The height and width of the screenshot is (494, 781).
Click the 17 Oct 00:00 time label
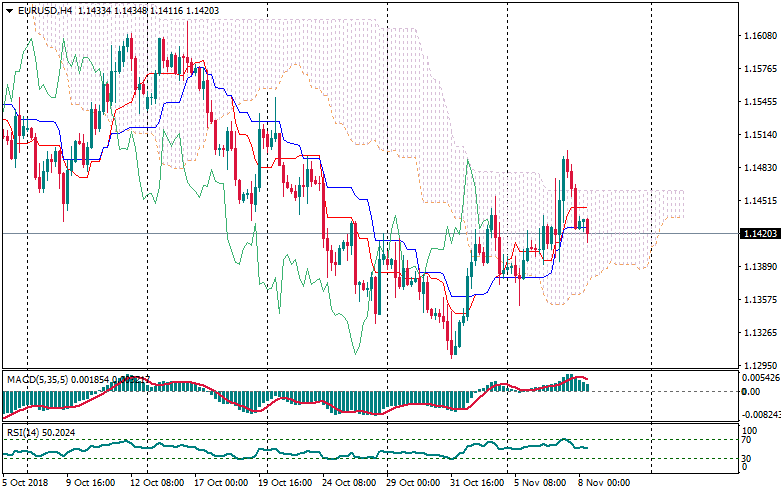click(219, 481)
